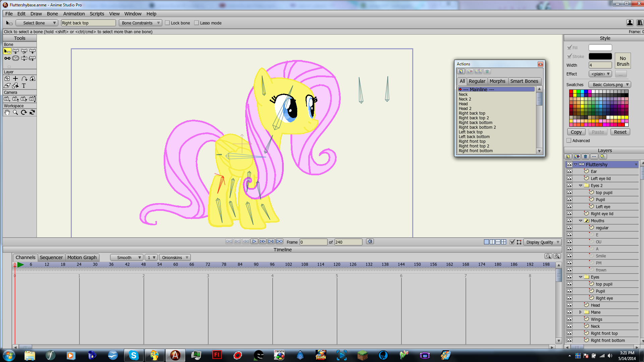Open the Bone Constraints dropdown
The image size is (644, 362).
(x=140, y=23)
